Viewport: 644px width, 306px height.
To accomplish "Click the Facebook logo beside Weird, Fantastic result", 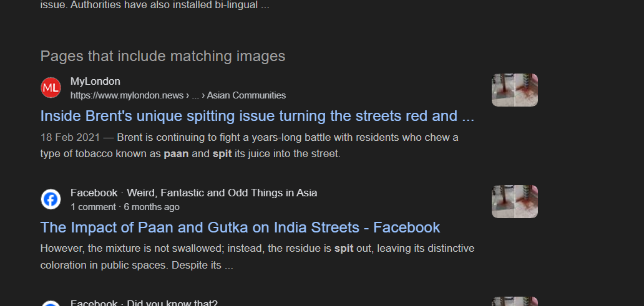I will 51,199.
